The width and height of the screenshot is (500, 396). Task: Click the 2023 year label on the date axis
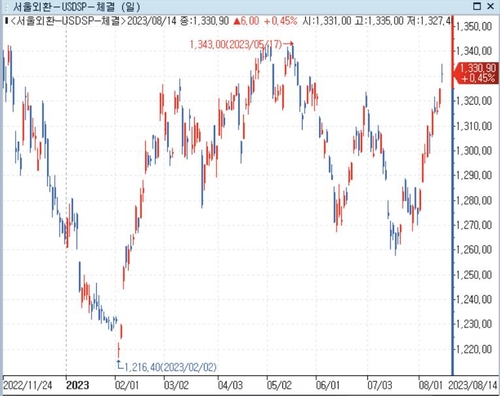[x=78, y=385]
